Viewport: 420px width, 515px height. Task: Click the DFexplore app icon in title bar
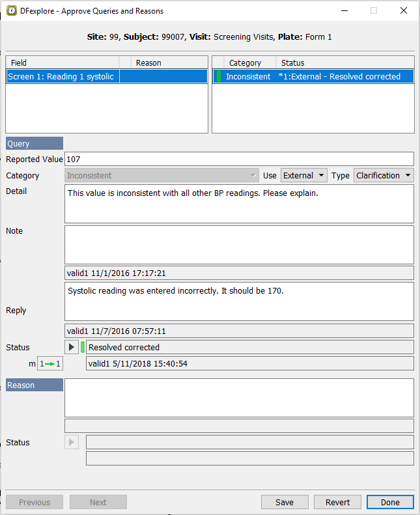pyautogui.click(x=12, y=11)
